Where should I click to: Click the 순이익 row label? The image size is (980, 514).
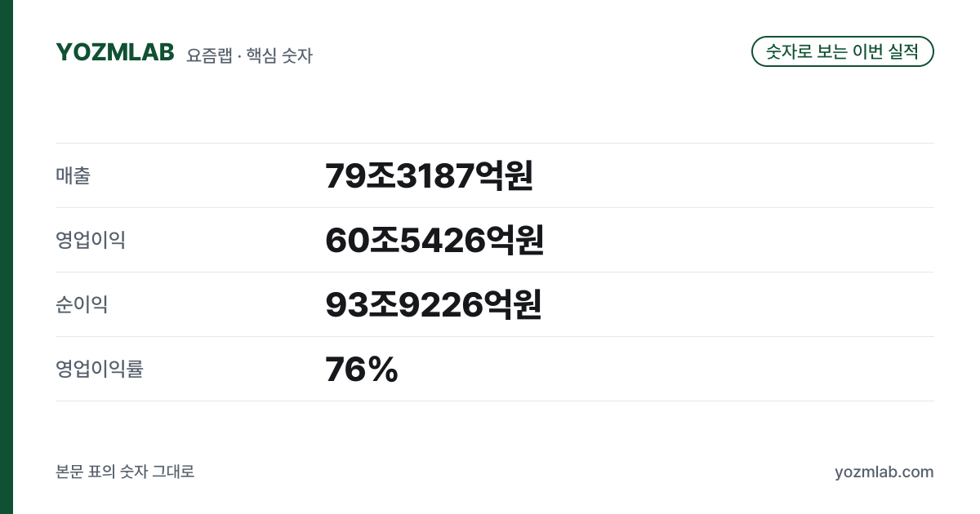82,304
